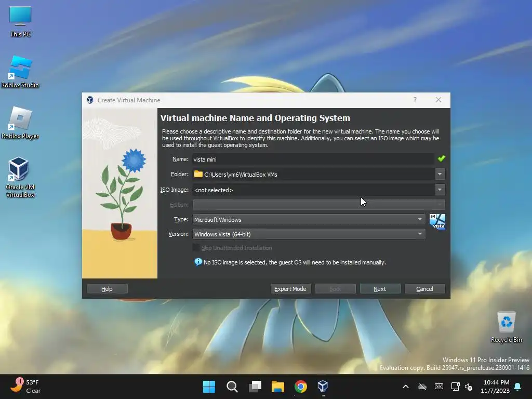The height and width of the screenshot is (399, 532).
Task: Select the Recycle Bin icon
Action: tap(506, 327)
